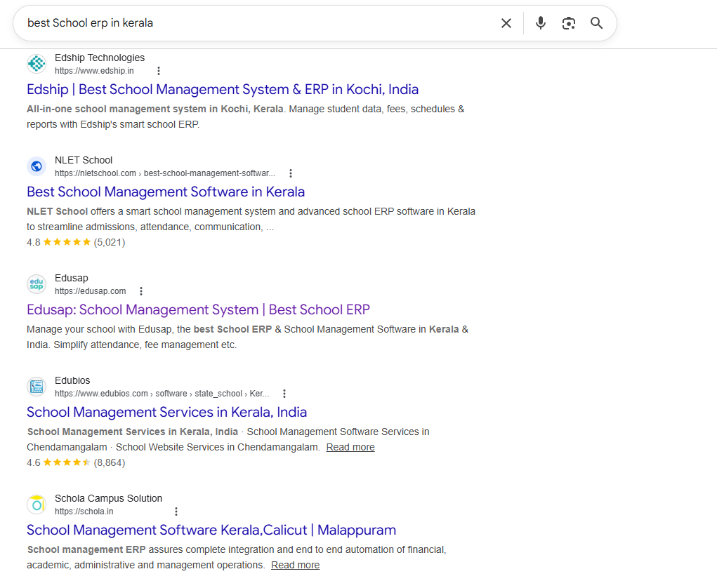717x588 pixels.
Task: Expand Read more on Schola snippet
Action: coord(295,565)
